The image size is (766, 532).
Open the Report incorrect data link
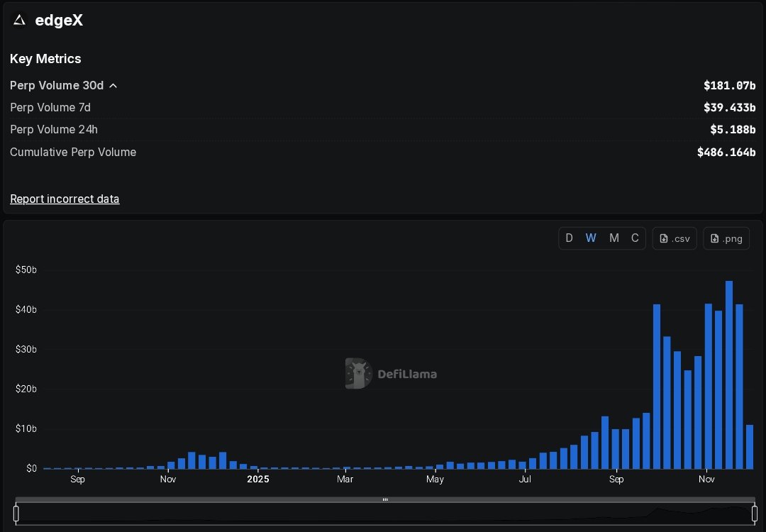click(x=65, y=199)
